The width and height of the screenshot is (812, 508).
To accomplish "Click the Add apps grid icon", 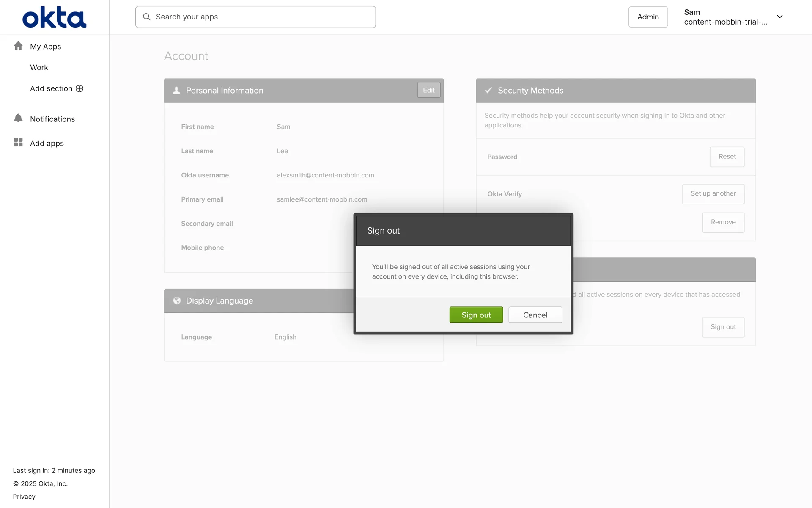I will pyautogui.click(x=18, y=142).
